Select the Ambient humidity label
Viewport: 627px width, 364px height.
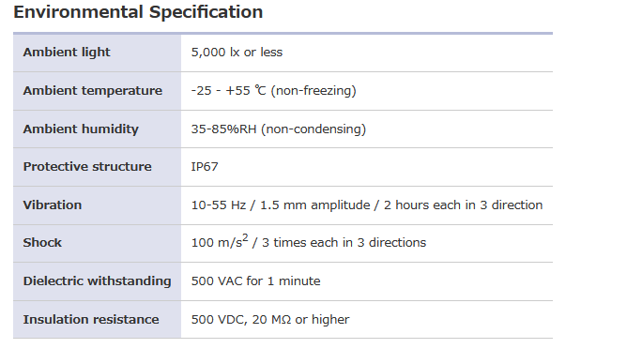pos(81,129)
